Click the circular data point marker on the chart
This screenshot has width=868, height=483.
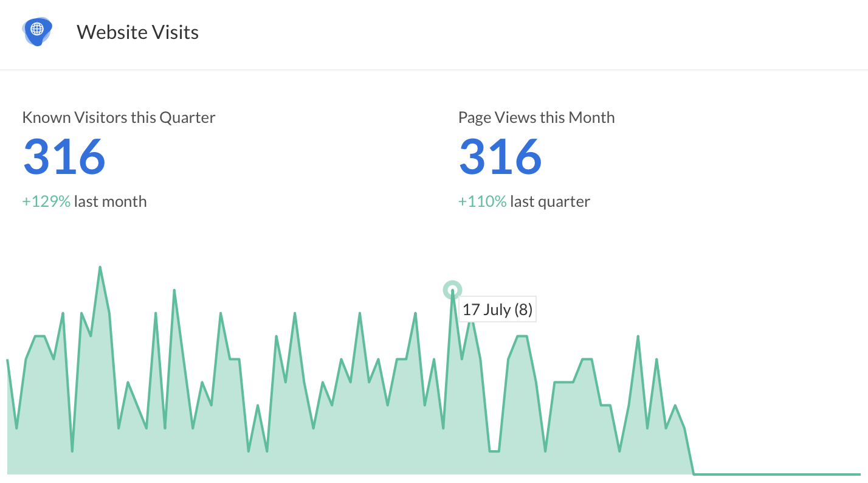click(452, 290)
